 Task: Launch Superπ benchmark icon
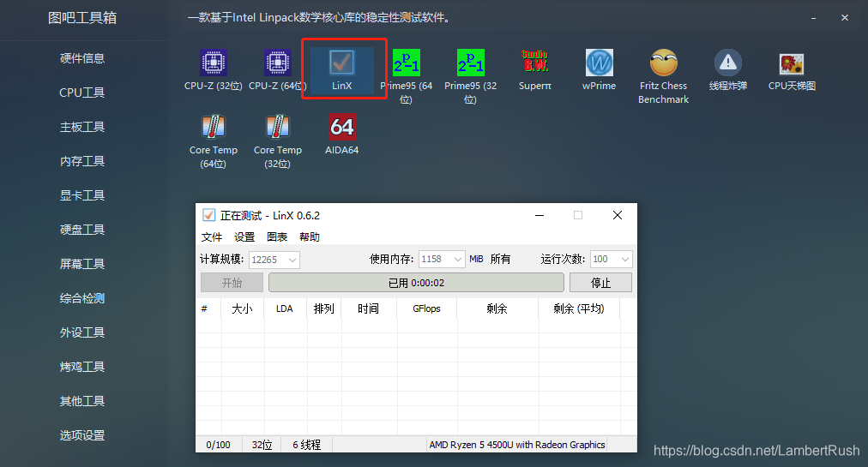click(x=534, y=63)
